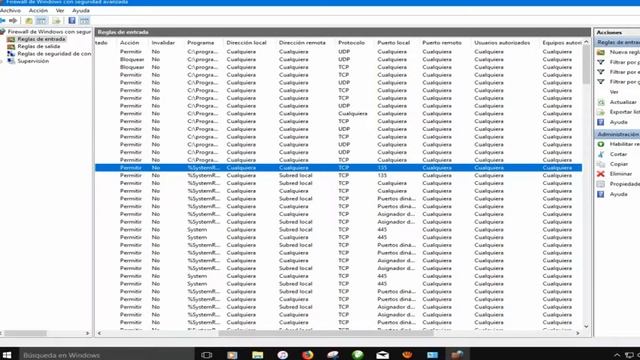This screenshot has height=360, width=640.
Task: Sort by the Usuarios autorizados column header
Action: click(x=502, y=42)
